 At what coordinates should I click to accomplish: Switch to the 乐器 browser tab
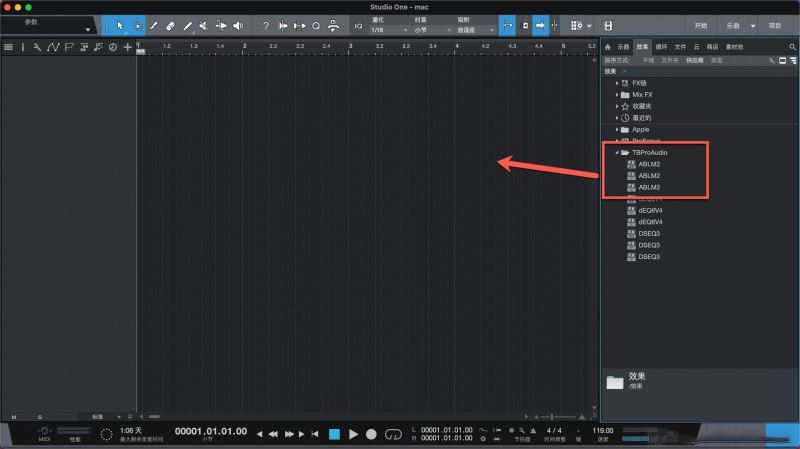point(623,47)
